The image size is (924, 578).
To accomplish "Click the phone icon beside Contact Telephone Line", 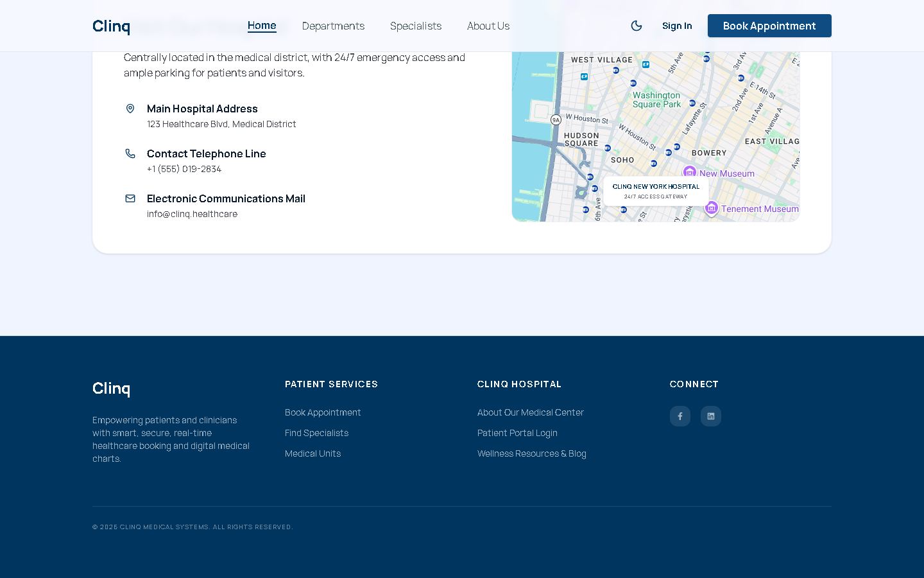I will click(x=130, y=153).
